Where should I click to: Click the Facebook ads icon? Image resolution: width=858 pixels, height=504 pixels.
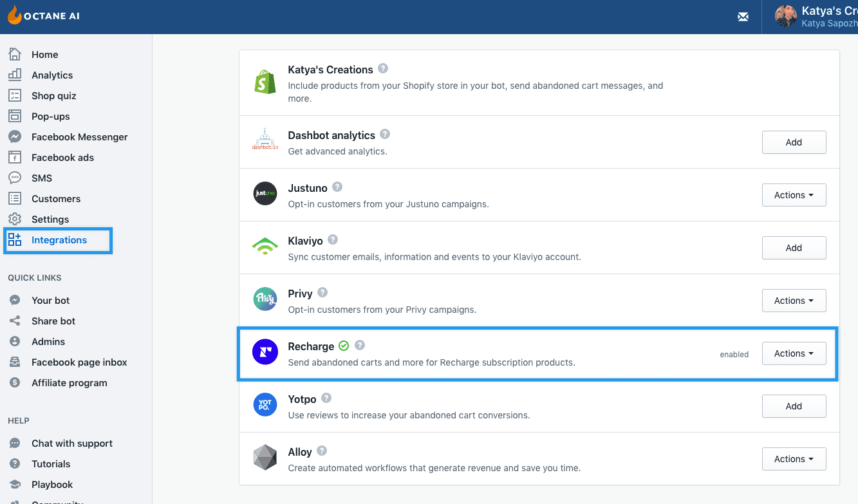[x=15, y=157]
